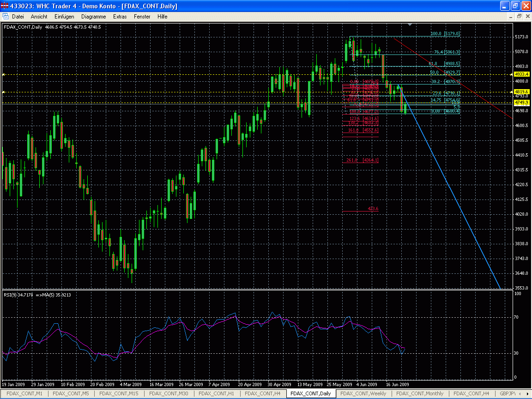
Task: Restore the inner chart window
Action: (519, 16)
